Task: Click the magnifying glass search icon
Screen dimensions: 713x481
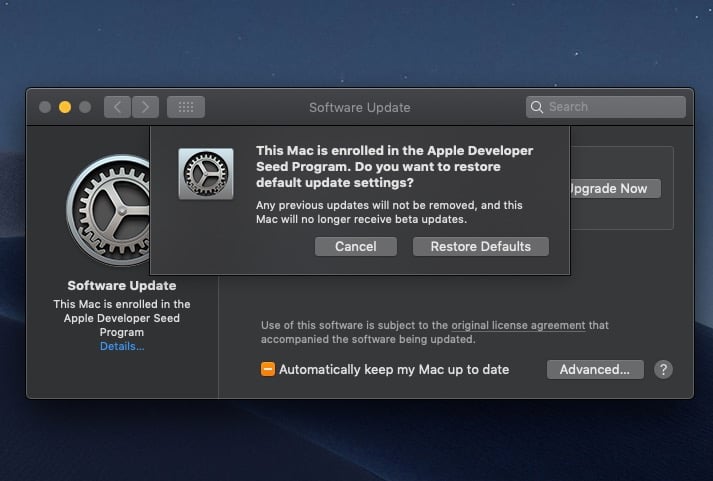Action: (x=537, y=107)
